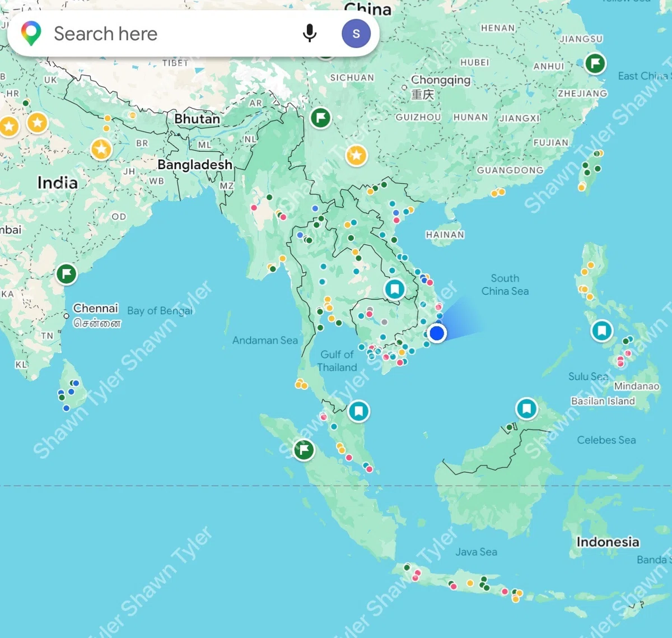The image size is (672, 638).
Task: Select the 'JIANGXI' province label
Action: point(520,118)
